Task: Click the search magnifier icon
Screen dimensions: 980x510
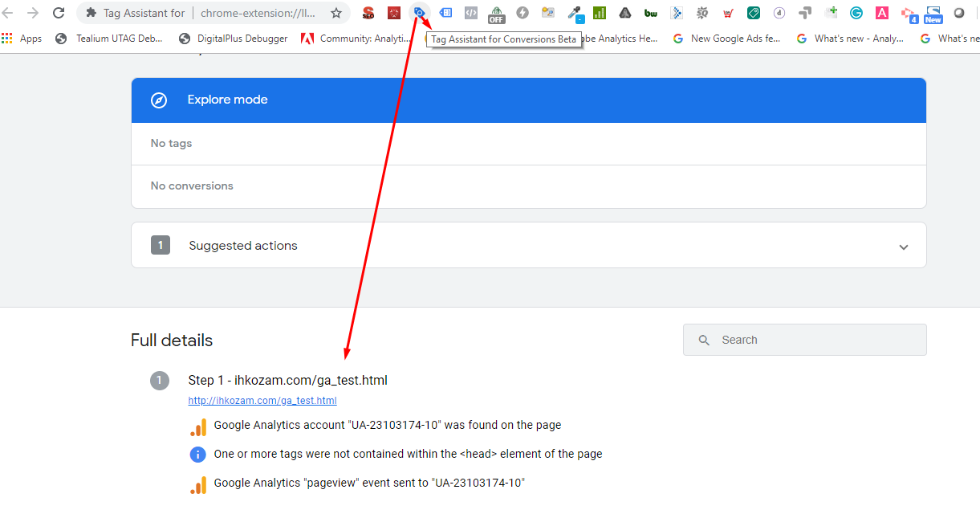Action: (x=704, y=341)
